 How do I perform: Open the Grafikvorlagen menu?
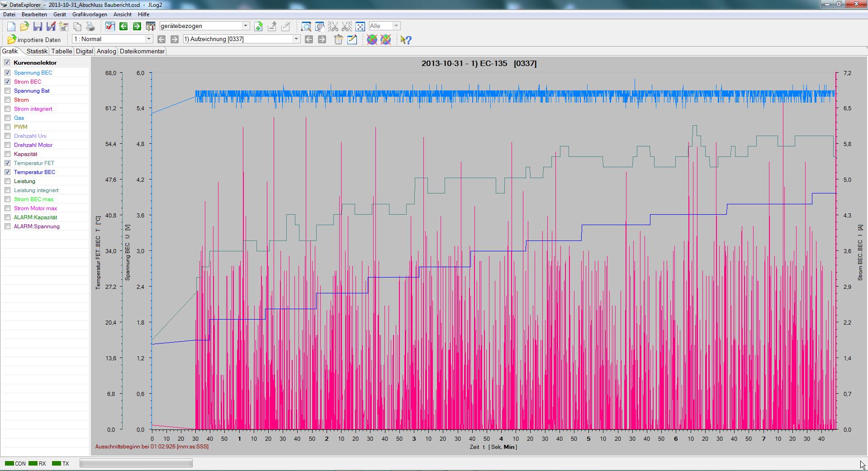(90, 14)
